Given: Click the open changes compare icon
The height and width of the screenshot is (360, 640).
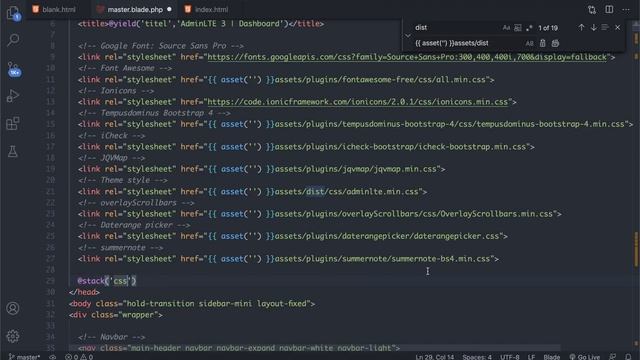Looking at the screenshot, I should coord(592,9).
